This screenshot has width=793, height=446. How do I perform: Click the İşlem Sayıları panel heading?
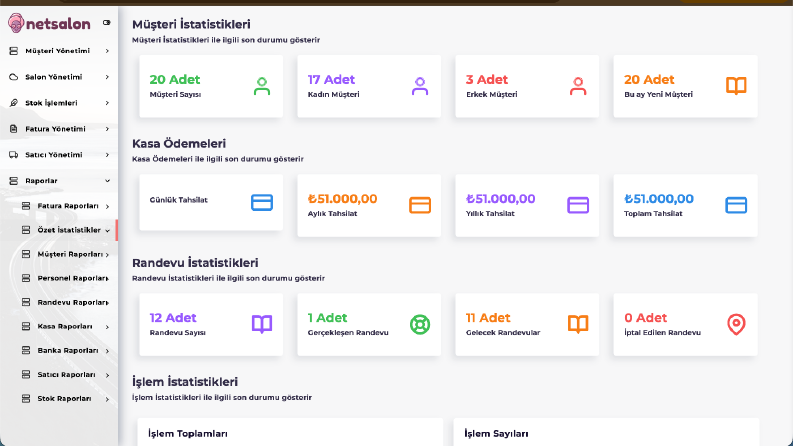(496, 434)
